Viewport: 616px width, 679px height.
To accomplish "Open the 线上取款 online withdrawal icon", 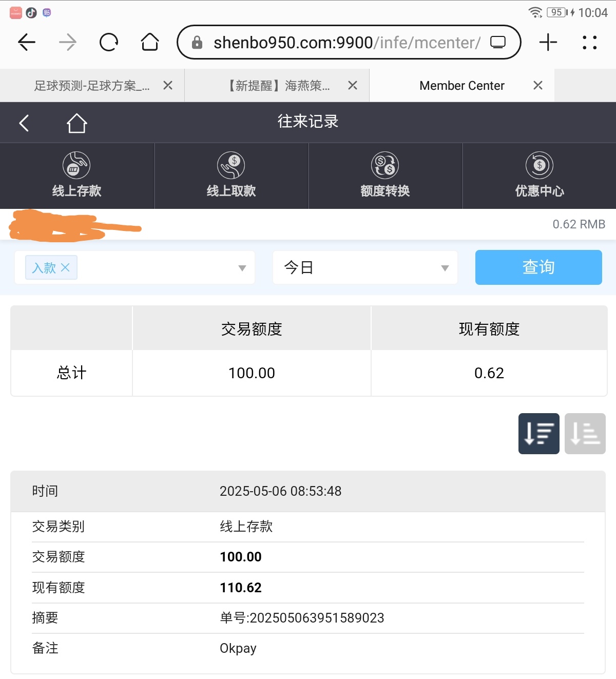I will tap(231, 166).
